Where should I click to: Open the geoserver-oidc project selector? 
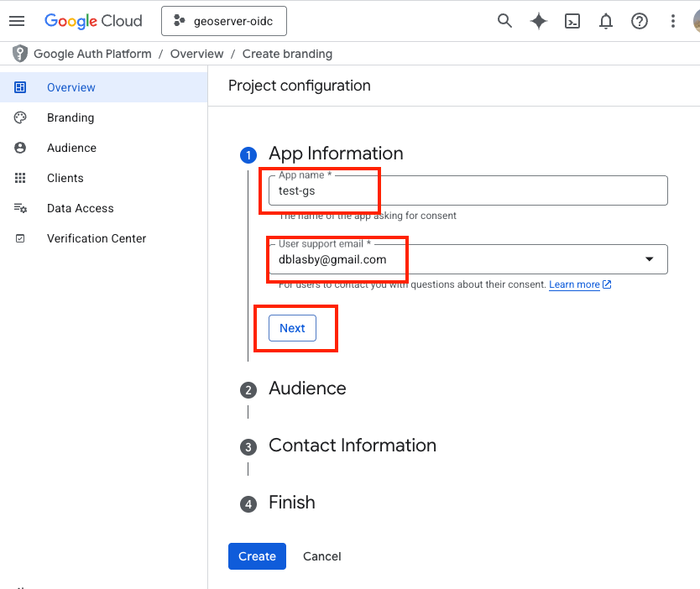pos(223,21)
